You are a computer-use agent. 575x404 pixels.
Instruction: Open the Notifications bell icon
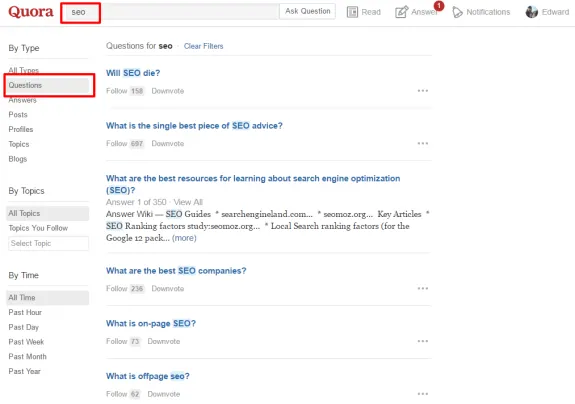(x=457, y=12)
